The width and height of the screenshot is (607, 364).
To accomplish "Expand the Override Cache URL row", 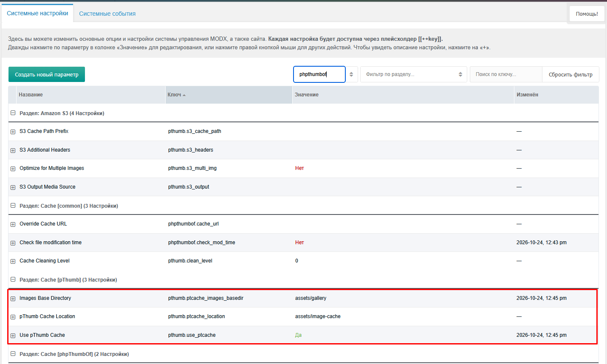I will click(13, 224).
